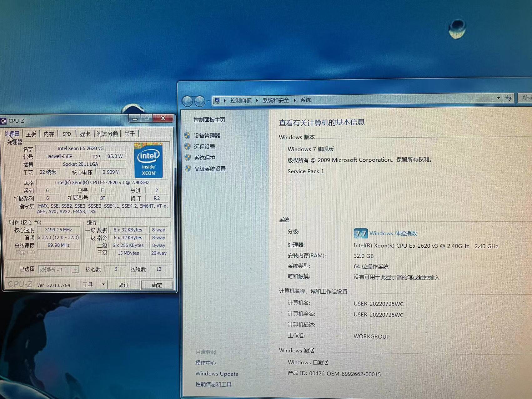Click the x 32.0 (12.0 - 32.0) multiplier value
The width and height of the screenshot is (532, 399).
pyautogui.click(x=58, y=238)
